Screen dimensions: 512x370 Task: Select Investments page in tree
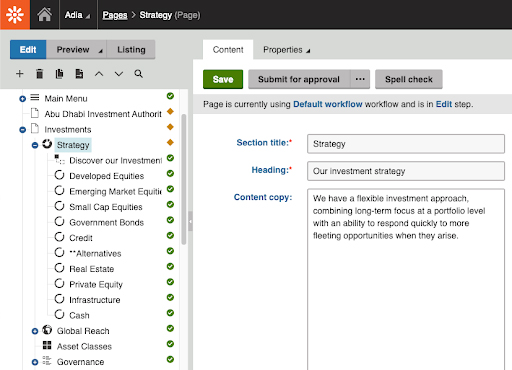tap(68, 130)
